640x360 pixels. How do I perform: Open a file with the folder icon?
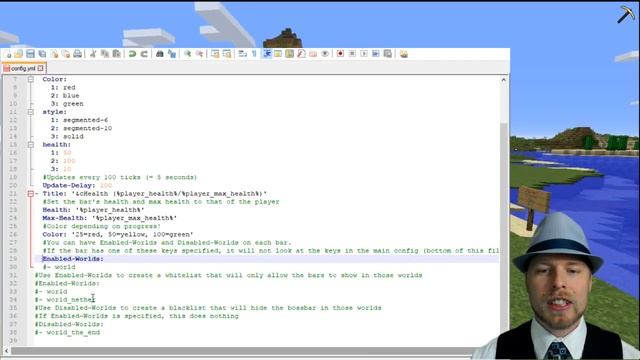point(18,54)
